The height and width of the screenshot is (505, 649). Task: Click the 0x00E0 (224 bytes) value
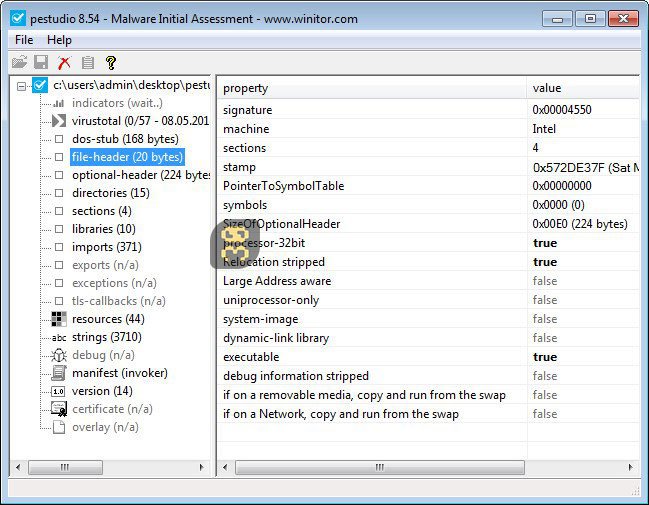point(580,224)
